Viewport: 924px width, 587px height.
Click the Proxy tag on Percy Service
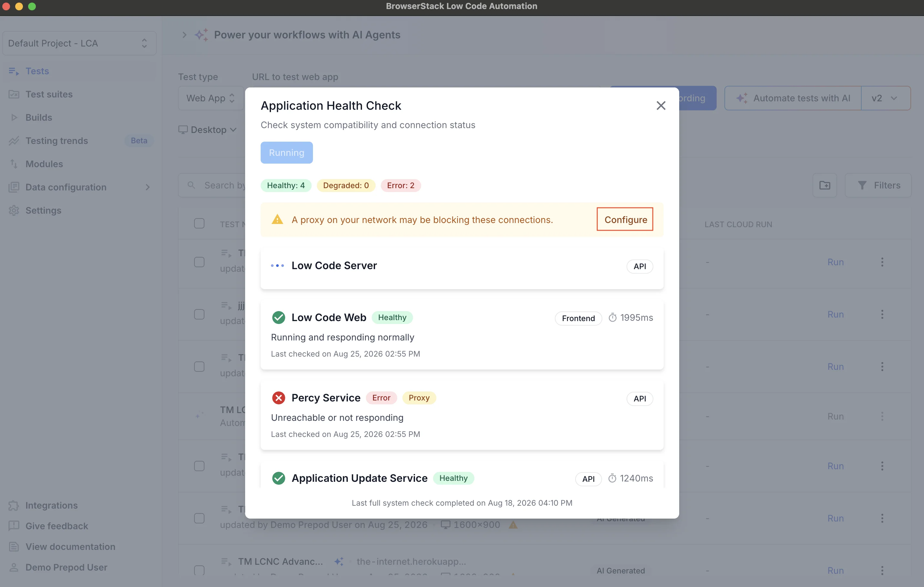point(419,398)
